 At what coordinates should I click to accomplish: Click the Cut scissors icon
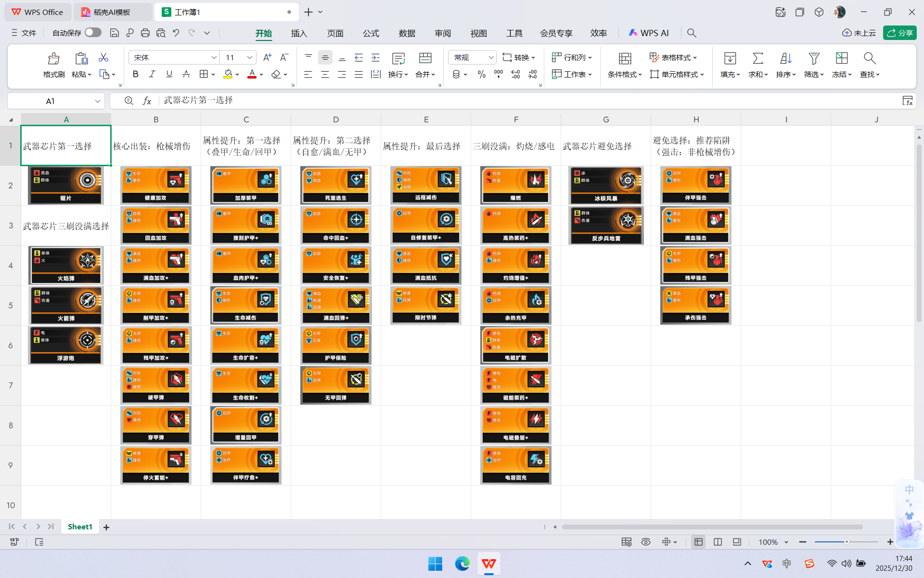tap(103, 58)
